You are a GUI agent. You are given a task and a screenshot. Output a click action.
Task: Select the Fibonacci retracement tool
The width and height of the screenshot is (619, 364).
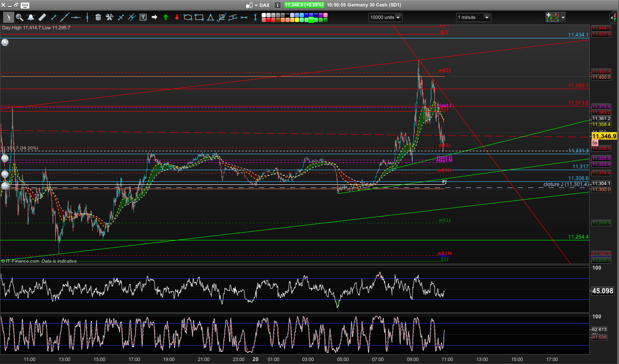point(222,17)
